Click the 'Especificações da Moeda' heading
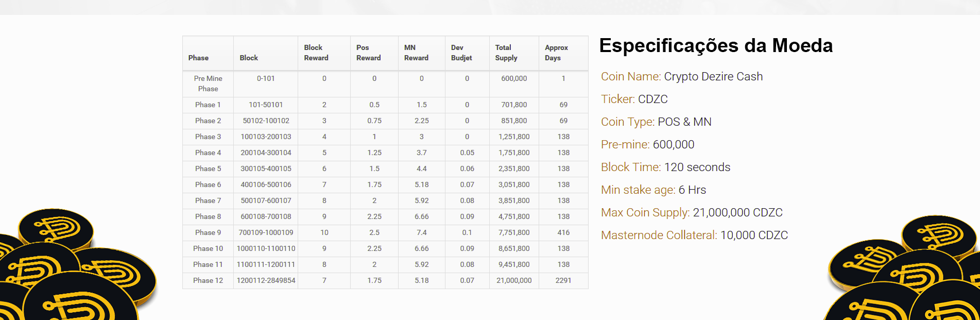 point(716,46)
